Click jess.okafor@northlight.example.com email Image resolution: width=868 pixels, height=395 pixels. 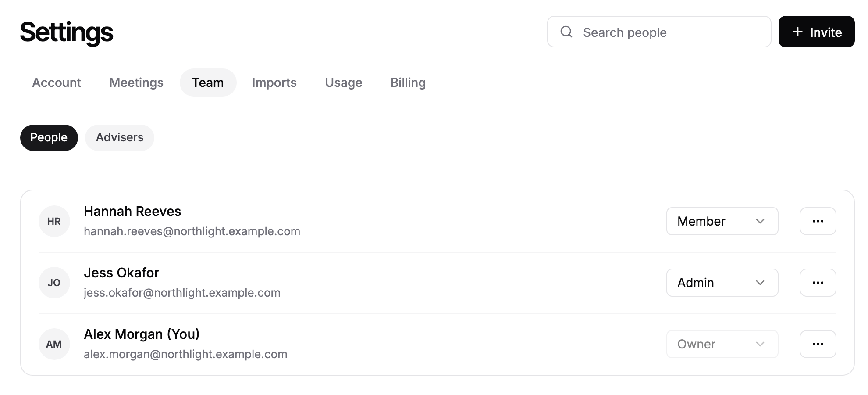[x=182, y=293]
